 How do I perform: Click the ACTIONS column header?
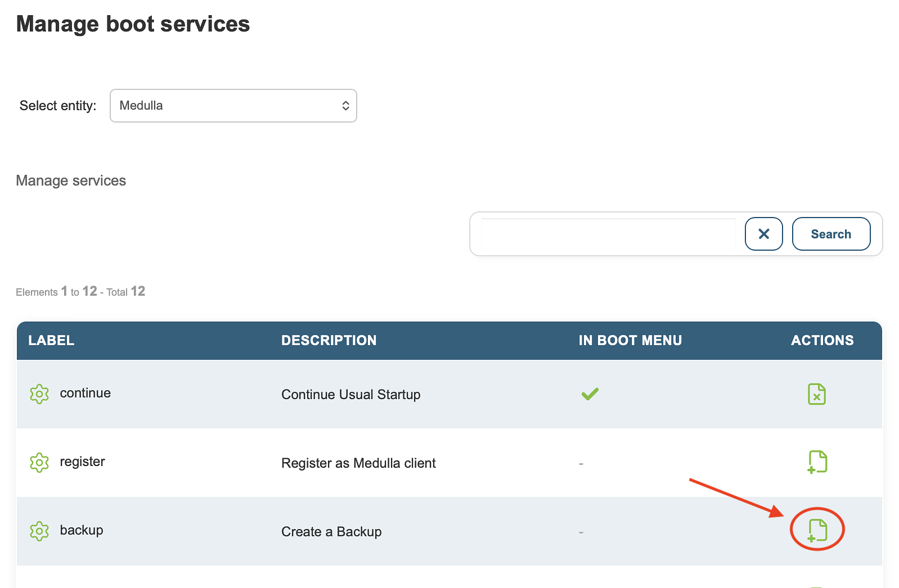click(x=822, y=341)
